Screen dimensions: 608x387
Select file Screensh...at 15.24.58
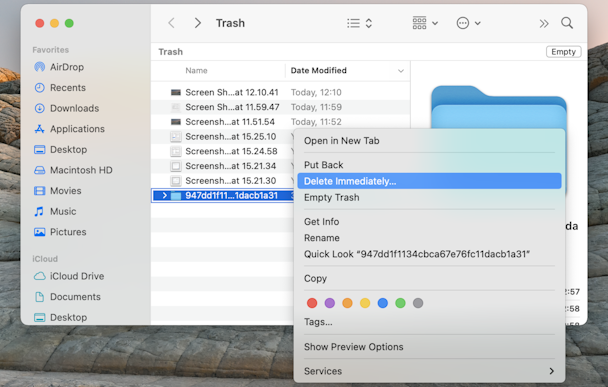(x=231, y=151)
